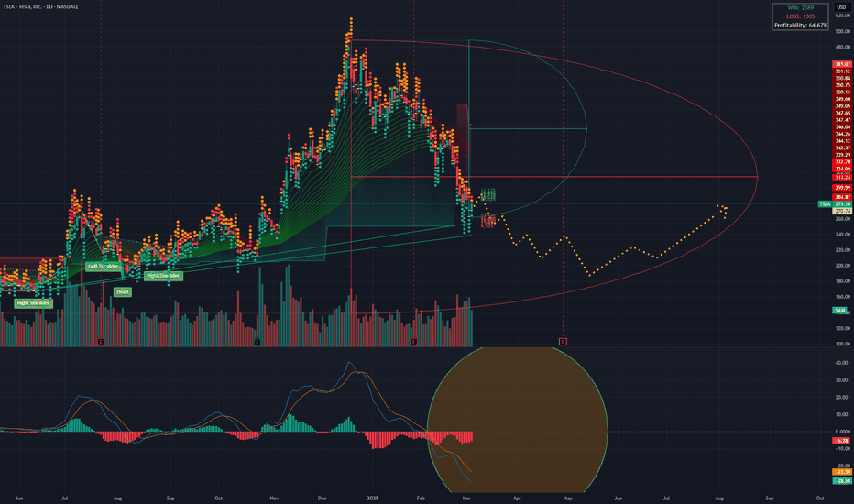The width and height of the screenshot is (854, 504).
Task: Click the 2025 label on time axis
Action: point(373,498)
